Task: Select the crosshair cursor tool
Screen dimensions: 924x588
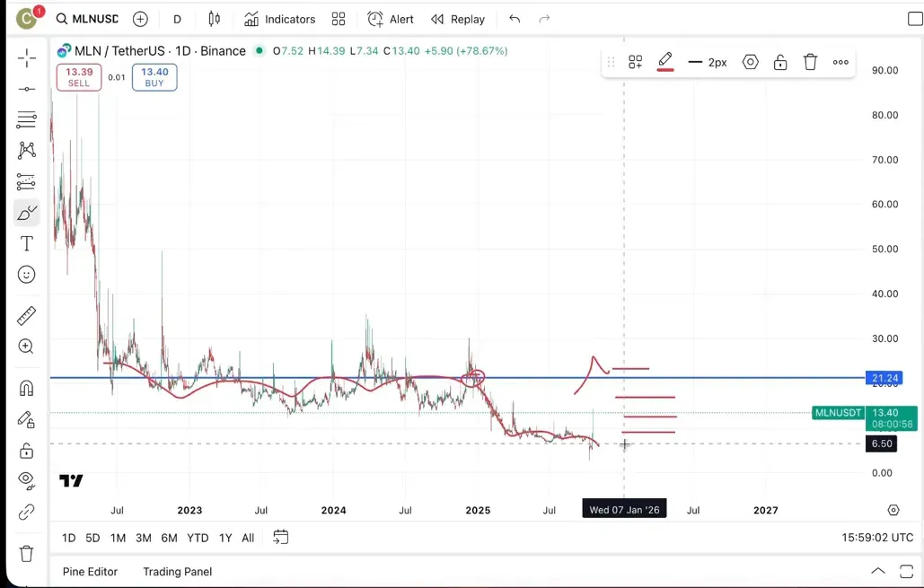Action: [x=27, y=59]
